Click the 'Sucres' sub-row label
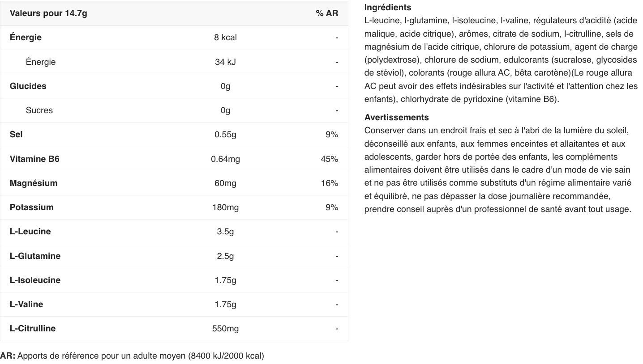This screenshot has width=643, height=364. point(39,110)
